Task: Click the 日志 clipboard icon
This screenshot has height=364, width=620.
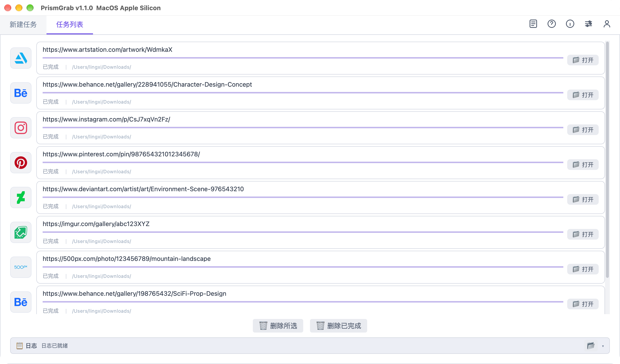Action: click(19, 346)
